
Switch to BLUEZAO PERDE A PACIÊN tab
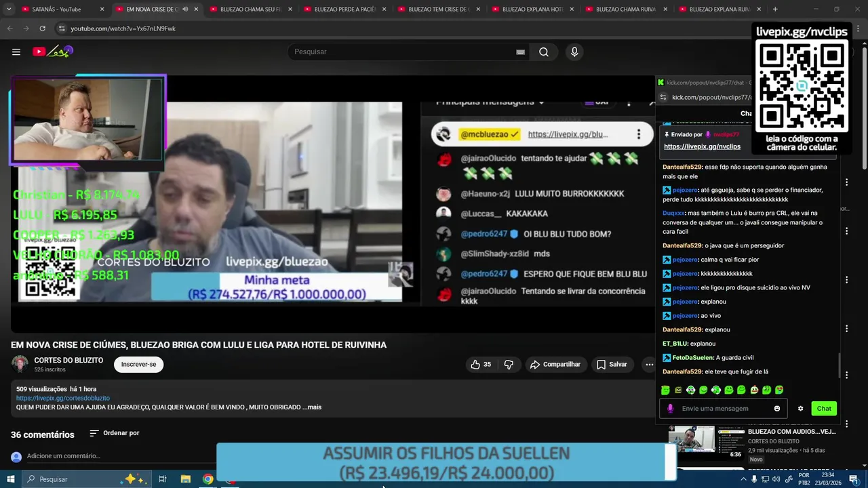pyautogui.click(x=345, y=9)
